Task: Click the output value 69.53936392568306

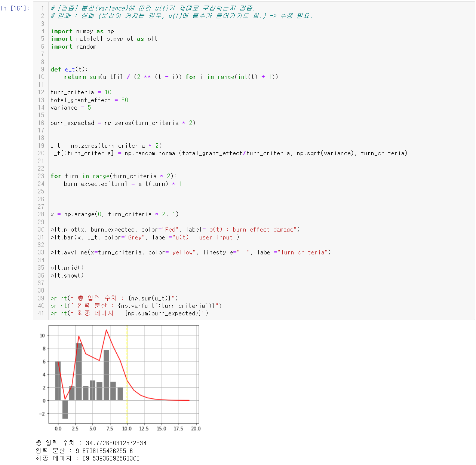Action: pos(111,459)
